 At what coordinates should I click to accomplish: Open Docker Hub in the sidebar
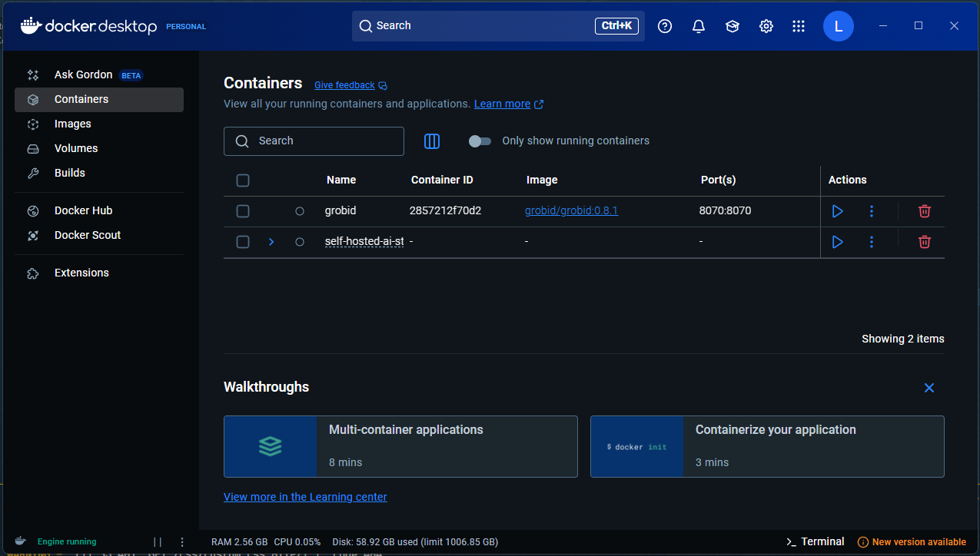pyautogui.click(x=99, y=210)
